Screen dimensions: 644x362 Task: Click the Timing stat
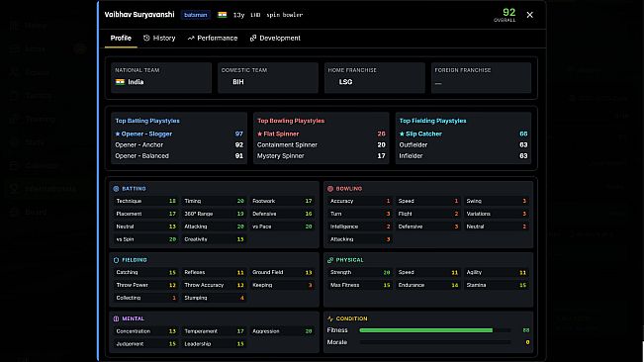click(x=214, y=201)
